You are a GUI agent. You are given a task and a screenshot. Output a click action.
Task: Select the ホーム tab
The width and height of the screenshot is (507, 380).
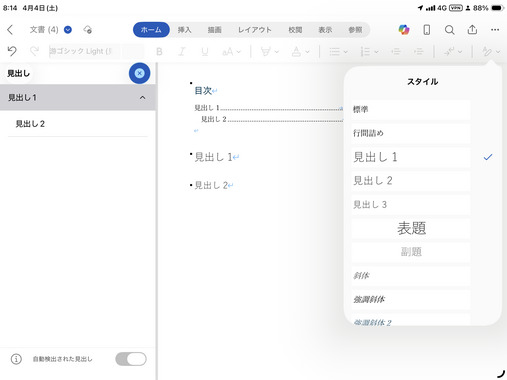(151, 30)
